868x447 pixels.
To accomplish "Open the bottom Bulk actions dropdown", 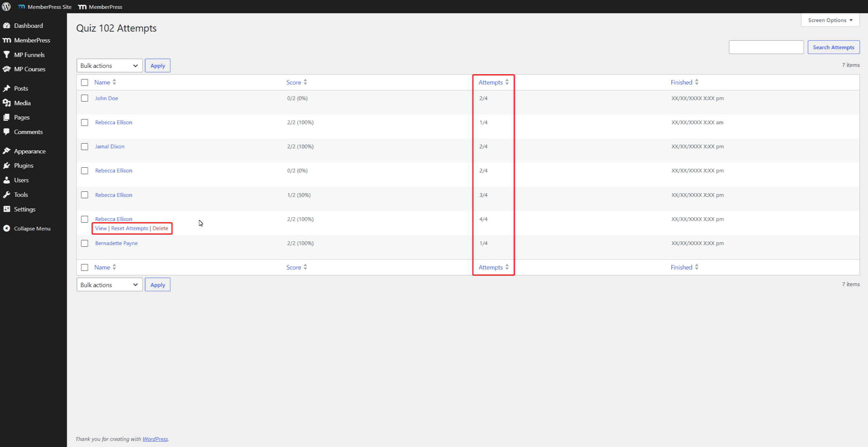I will point(109,285).
